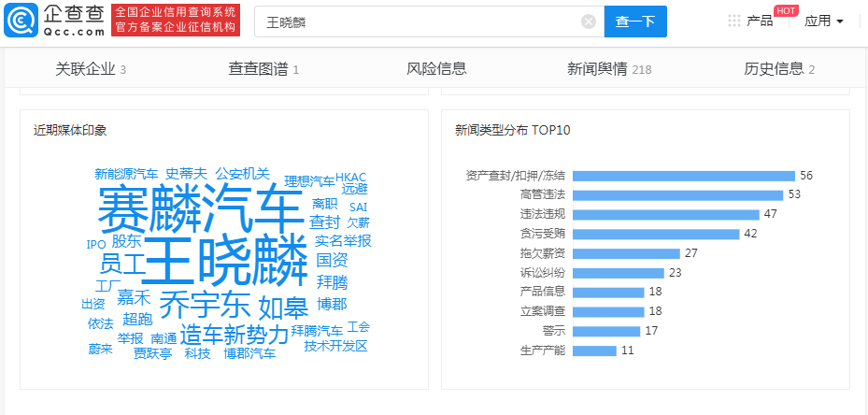Click word cloud term 赛麟汽车
The image size is (868, 415).
pyautogui.click(x=200, y=208)
